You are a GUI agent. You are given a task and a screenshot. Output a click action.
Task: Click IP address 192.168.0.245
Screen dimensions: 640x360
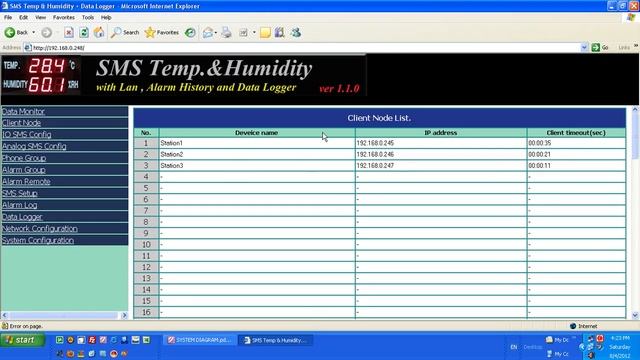click(x=375, y=143)
